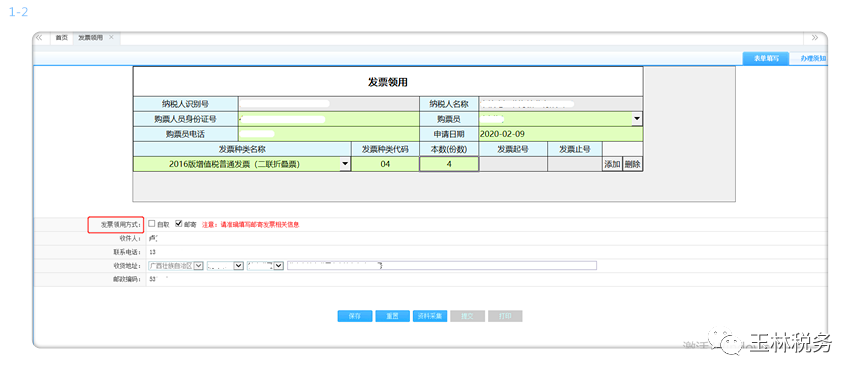
Task: Click the 纳税人名称 label
Action: tap(449, 104)
